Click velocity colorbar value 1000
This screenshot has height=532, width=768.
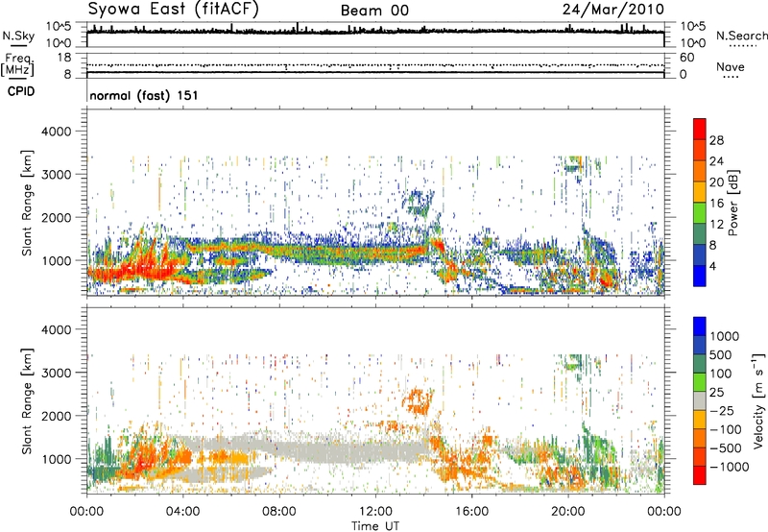click(725, 336)
